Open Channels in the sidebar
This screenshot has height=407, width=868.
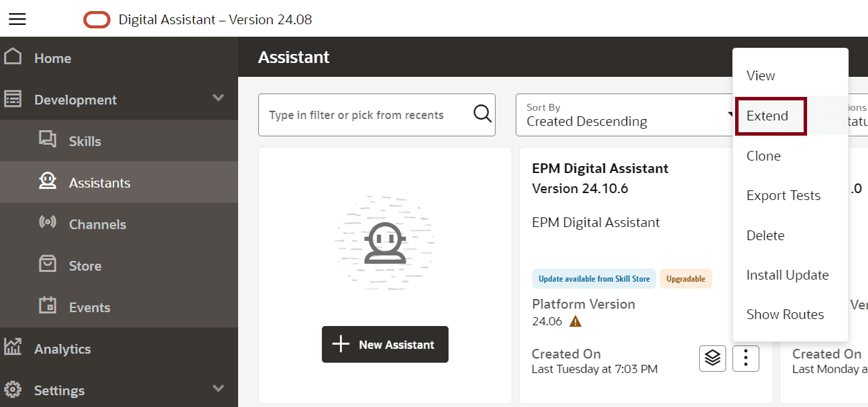97,224
